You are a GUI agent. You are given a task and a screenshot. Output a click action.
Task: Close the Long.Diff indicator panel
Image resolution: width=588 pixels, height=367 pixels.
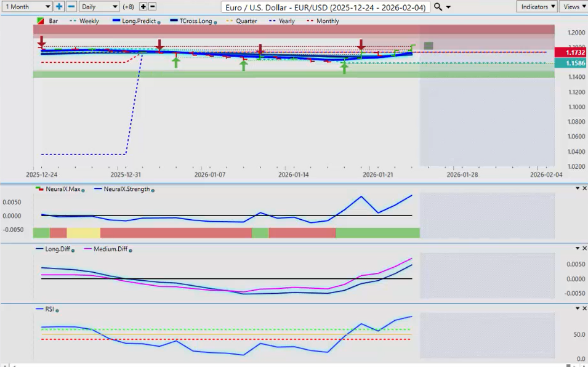point(584,248)
